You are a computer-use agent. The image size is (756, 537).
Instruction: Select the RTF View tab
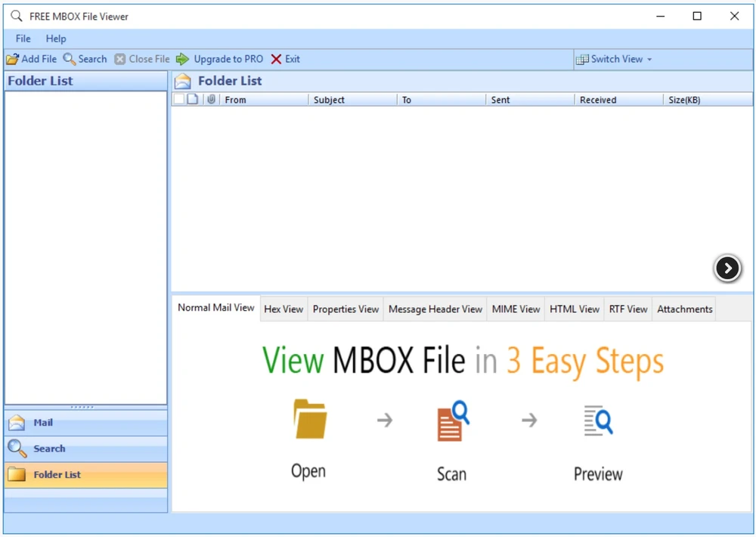[x=628, y=309]
